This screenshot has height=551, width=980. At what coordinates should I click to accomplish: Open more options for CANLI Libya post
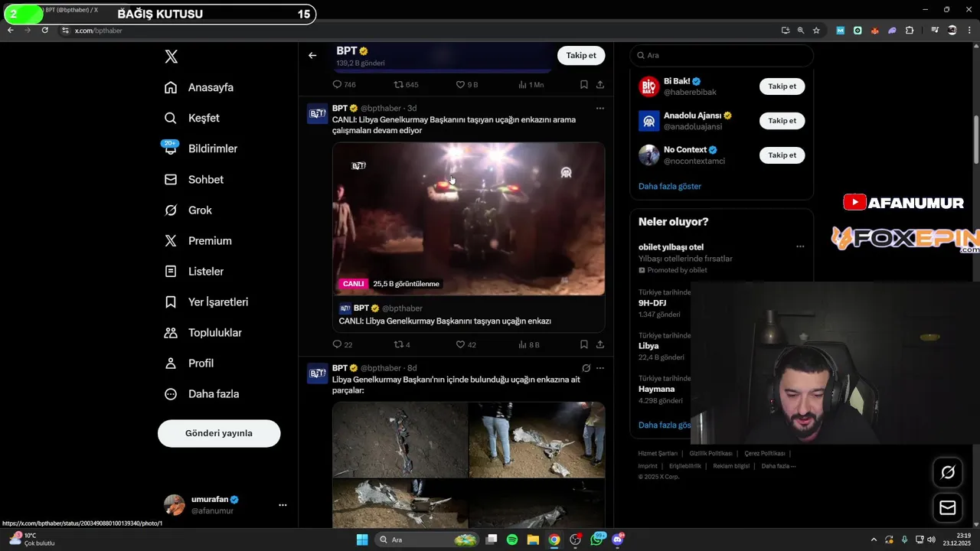[600, 108]
